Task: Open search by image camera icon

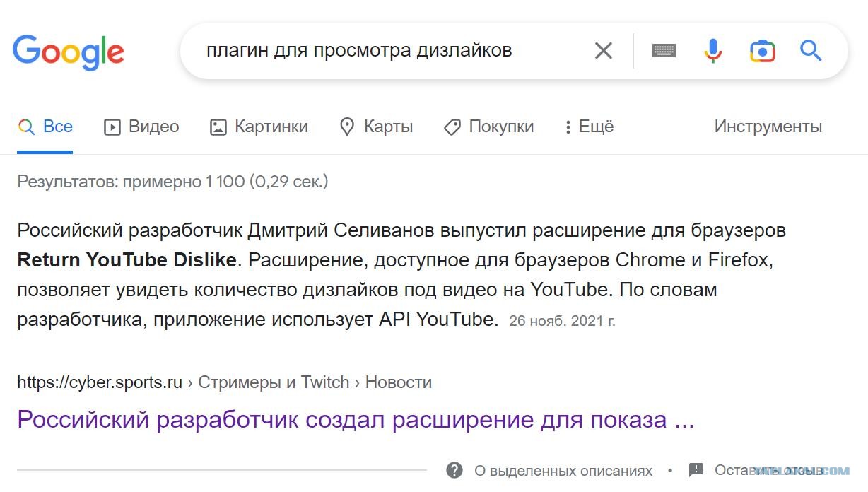Action: (x=763, y=51)
